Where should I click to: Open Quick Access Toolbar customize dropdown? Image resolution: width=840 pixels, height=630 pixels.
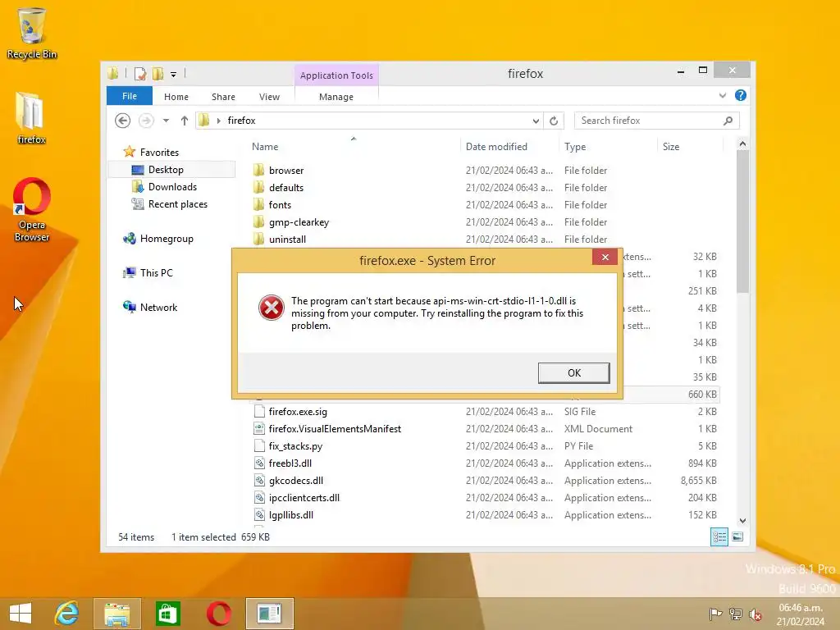tap(174, 75)
